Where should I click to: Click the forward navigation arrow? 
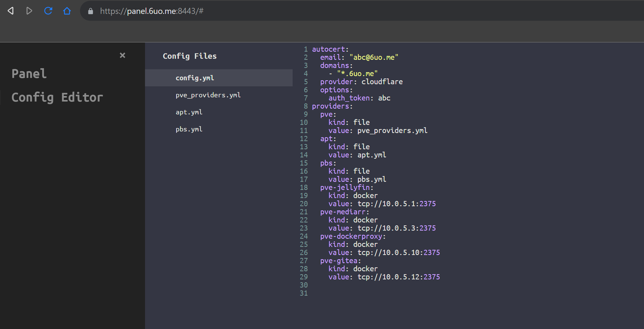pos(29,11)
